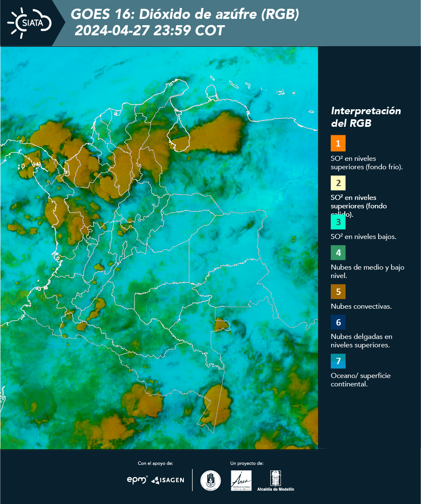Click the 'Un proyecto de:' text
This screenshot has width=421, height=504.
pyautogui.click(x=247, y=463)
